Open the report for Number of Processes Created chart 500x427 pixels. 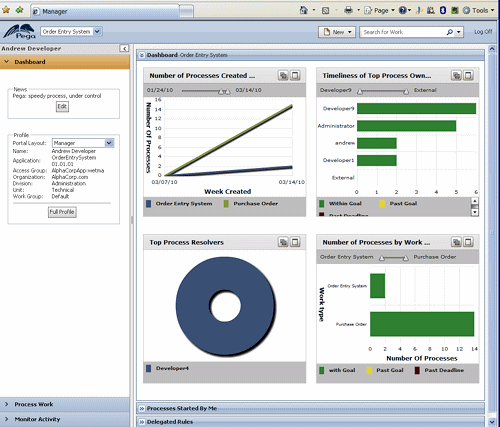click(283, 75)
